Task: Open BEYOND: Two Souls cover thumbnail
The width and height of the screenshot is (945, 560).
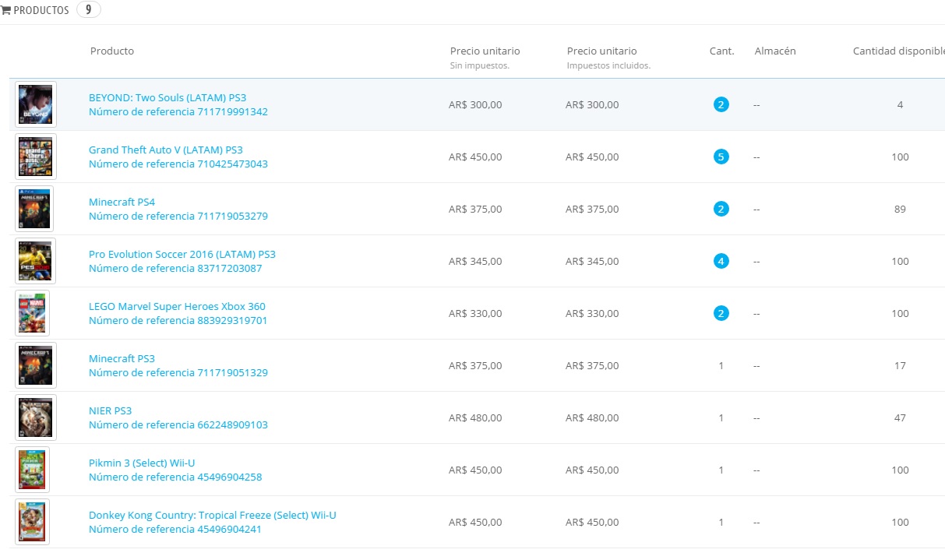Action: 36,104
